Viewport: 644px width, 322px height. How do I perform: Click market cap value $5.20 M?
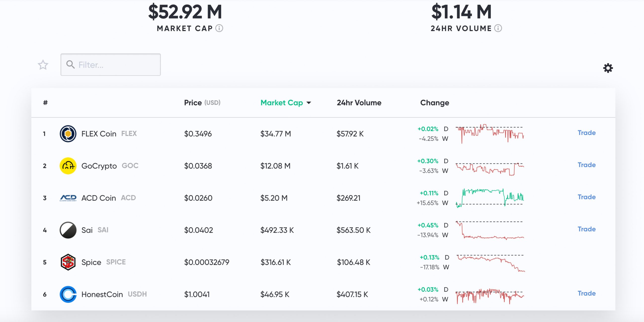click(274, 198)
